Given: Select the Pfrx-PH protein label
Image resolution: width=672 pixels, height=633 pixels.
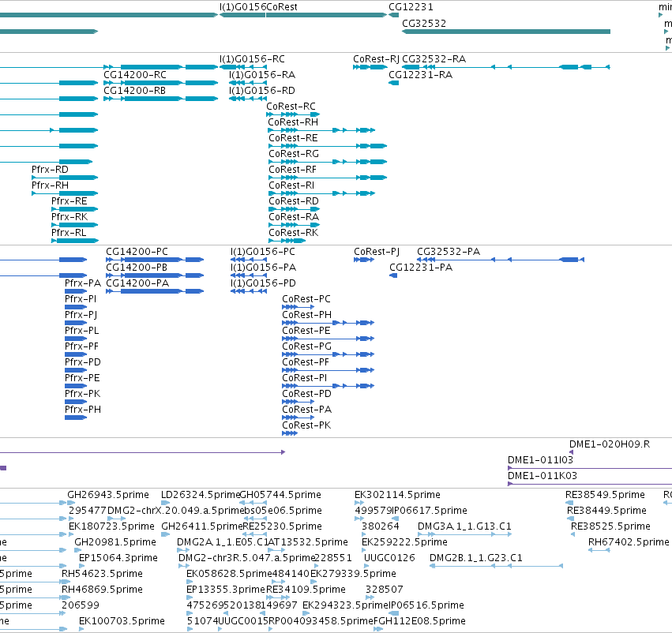Looking at the screenshot, I should (x=83, y=410).
